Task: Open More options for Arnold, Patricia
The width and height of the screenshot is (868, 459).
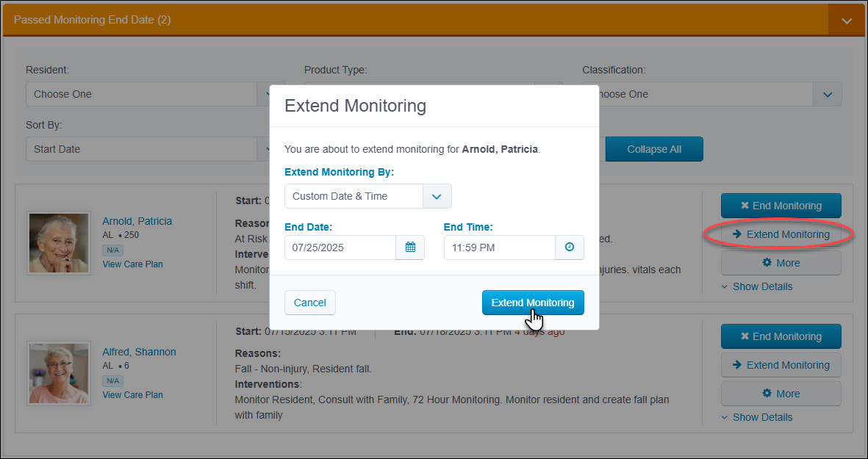Action: pyautogui.click(x=781, y=263)
